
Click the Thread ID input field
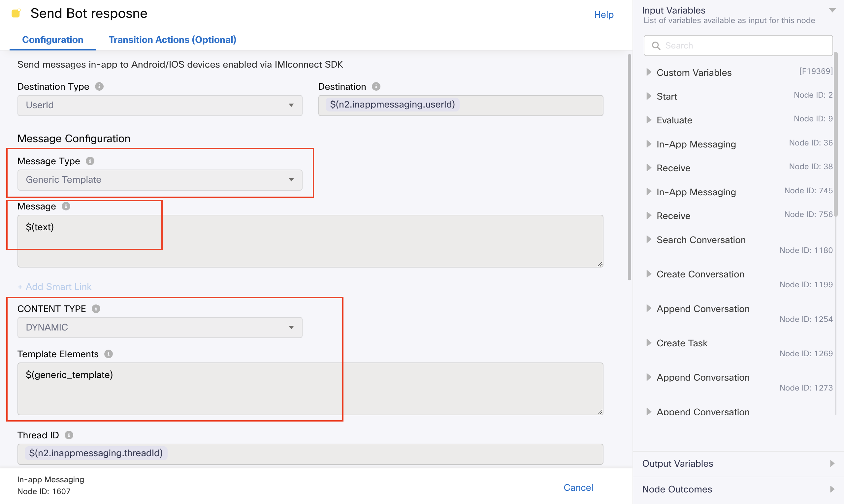click(310, 454)
